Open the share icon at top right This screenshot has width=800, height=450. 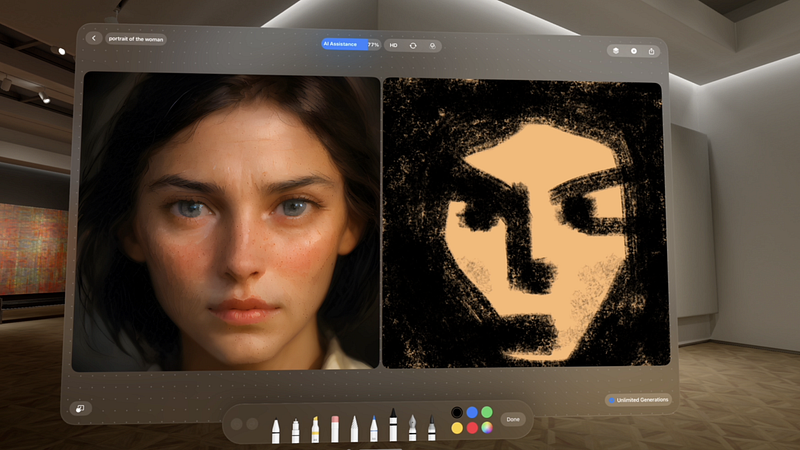[x=652, y=52]
